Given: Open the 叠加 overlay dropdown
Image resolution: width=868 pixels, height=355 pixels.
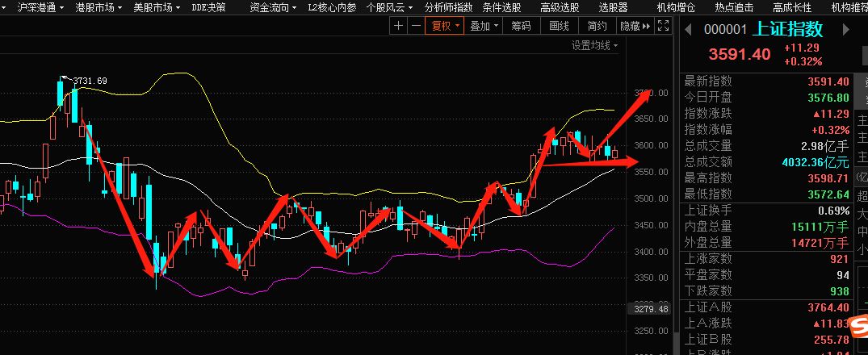Looking at the screenshot, I should point(484,26).
